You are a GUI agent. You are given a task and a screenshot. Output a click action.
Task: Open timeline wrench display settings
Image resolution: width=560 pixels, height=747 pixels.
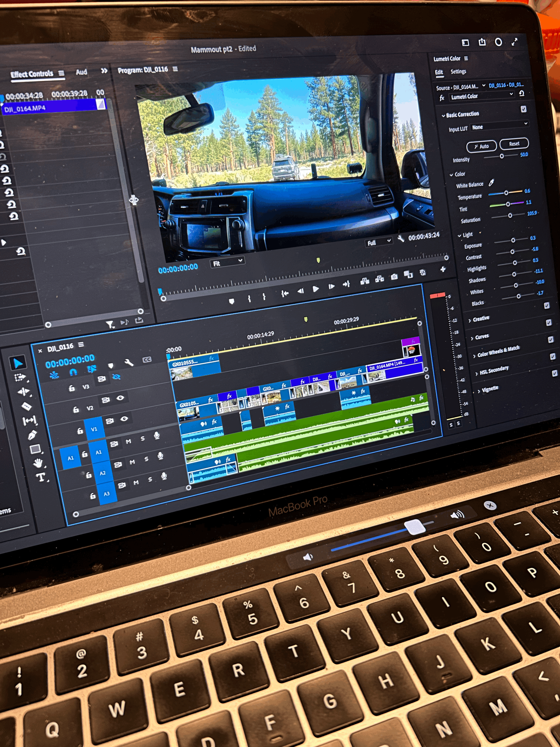coord(129,363)
